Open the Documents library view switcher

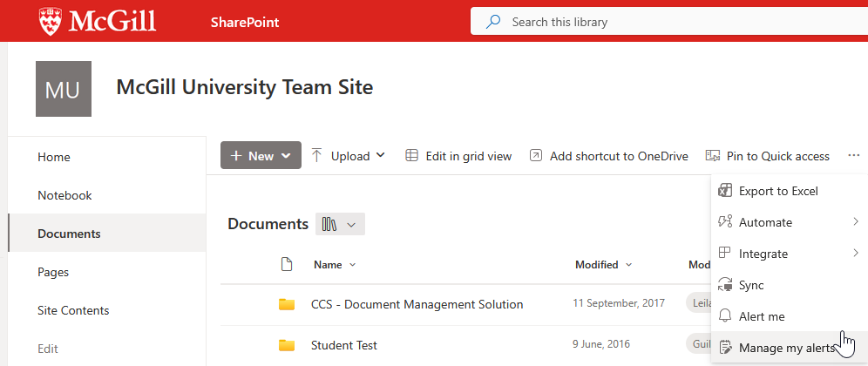[340, 224]
